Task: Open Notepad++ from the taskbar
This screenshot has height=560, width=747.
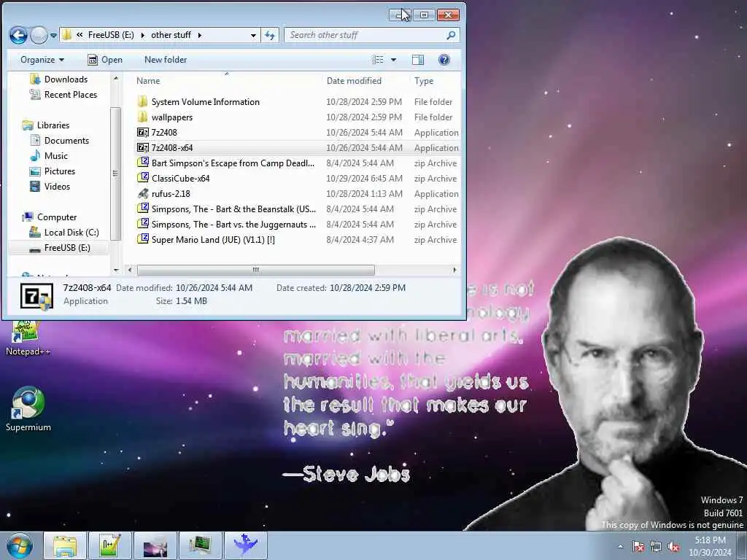Action: coord(109,545)
